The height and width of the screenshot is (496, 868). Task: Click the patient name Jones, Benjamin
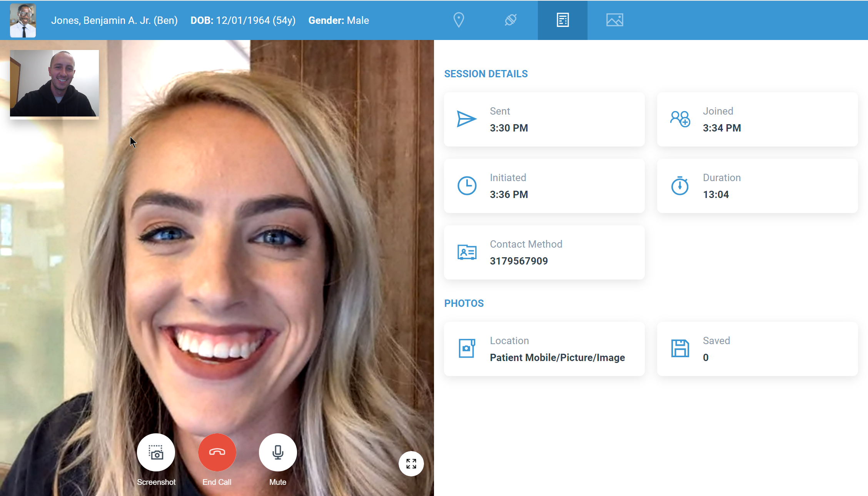pyautogui.click(x=114, y=20)
